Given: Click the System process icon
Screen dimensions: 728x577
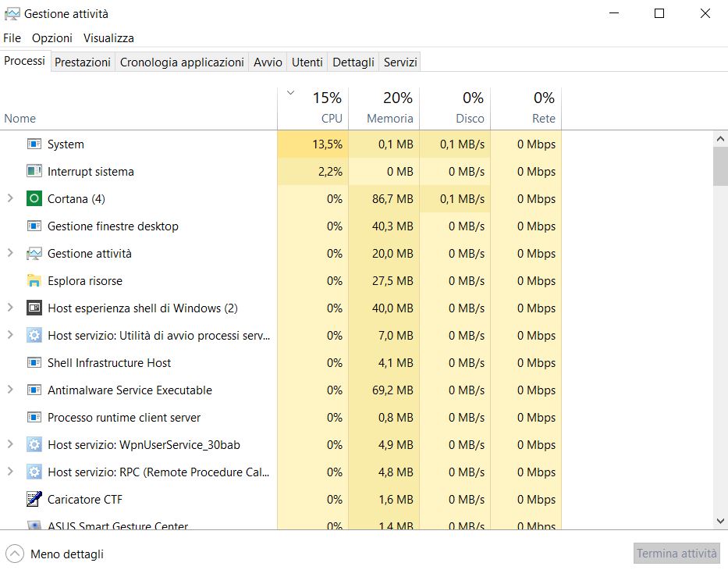Looking at the screenshot, I should point(34,144).
